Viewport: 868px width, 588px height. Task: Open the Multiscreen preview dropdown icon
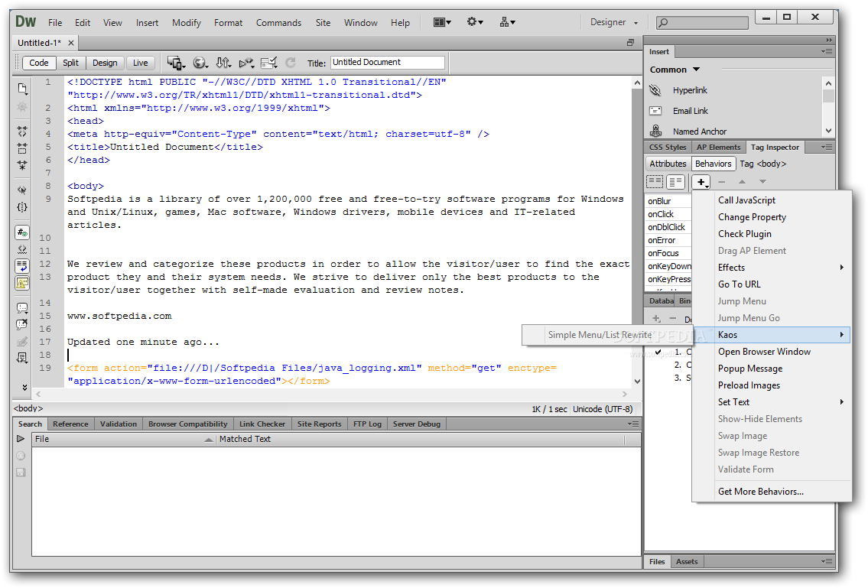click(176, 63)
